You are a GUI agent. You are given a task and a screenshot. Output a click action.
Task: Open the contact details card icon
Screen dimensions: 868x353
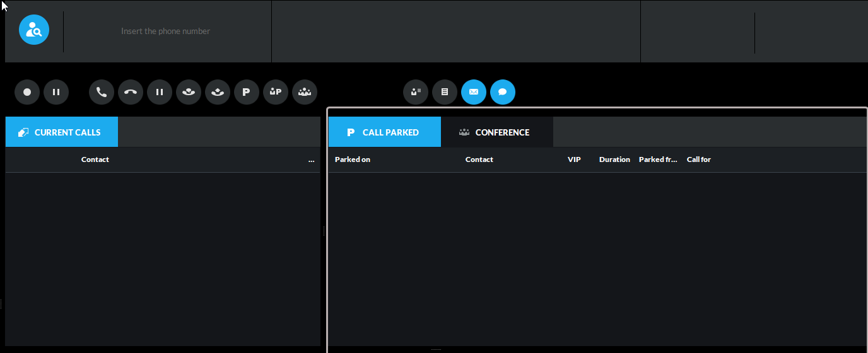click(x=416, y=92)
